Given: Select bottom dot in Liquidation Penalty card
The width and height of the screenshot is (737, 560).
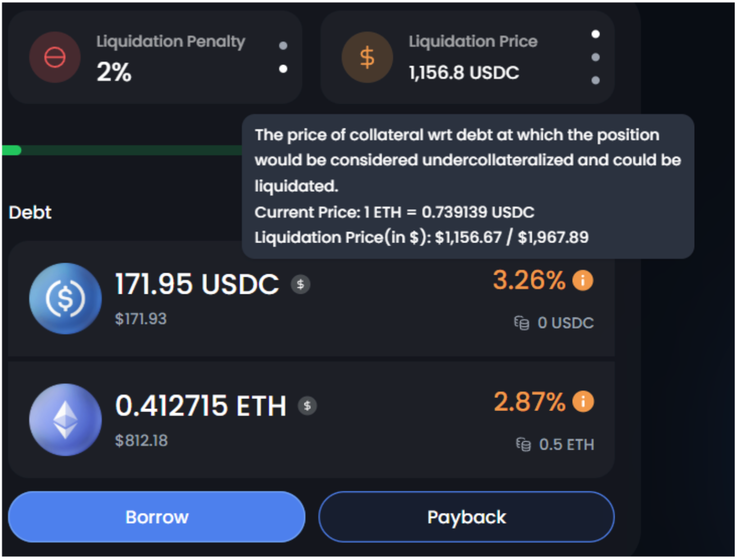Looking at the screenshot, I should click(283, 69).
